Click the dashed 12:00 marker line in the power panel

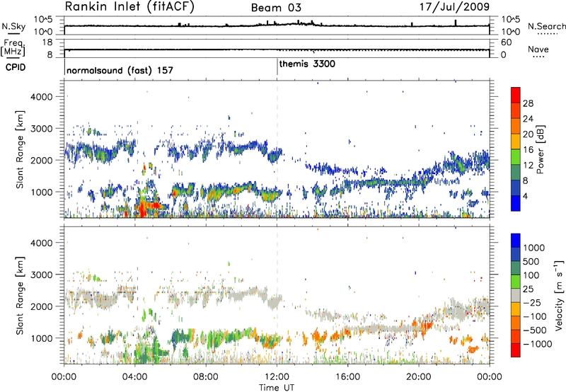click(x=277, y=149)
